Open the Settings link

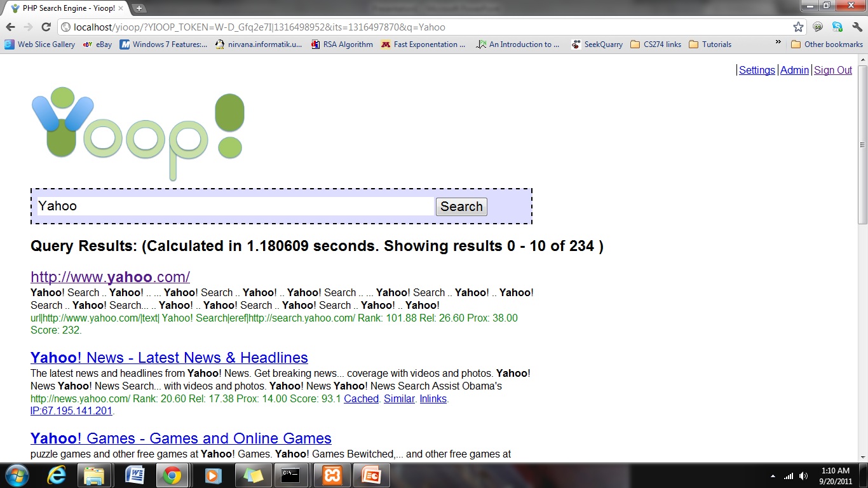click(757, 70)
